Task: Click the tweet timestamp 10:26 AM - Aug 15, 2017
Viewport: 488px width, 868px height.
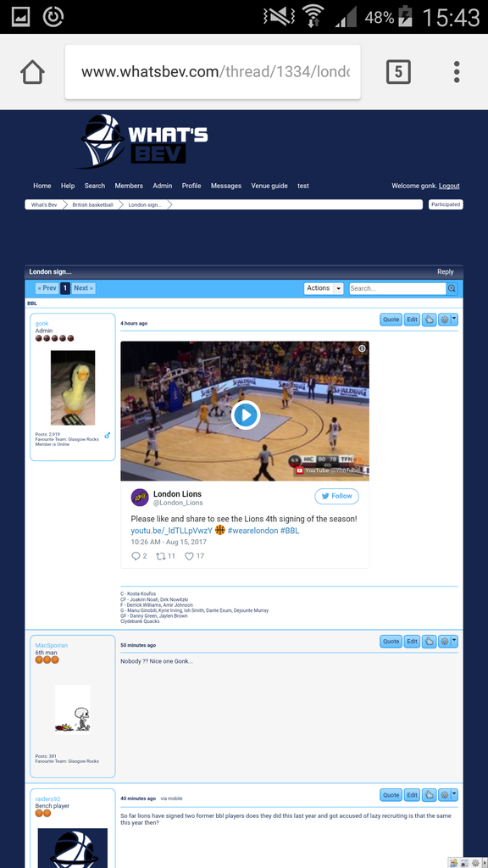Action: coord(169,542)
